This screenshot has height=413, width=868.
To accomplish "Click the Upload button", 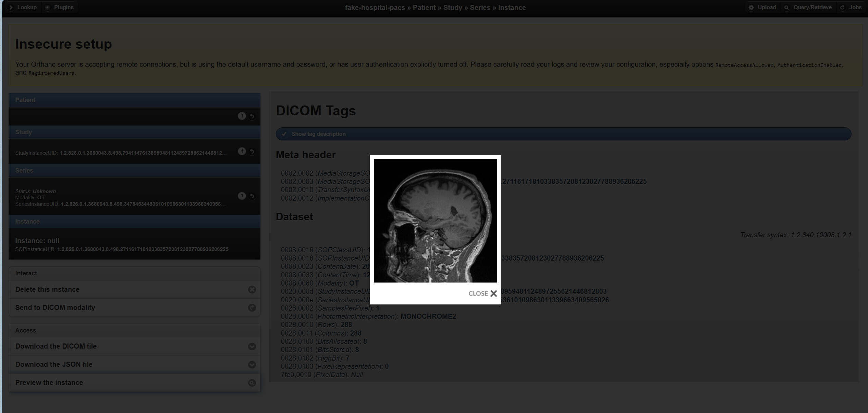I will [x=762, y=7].
